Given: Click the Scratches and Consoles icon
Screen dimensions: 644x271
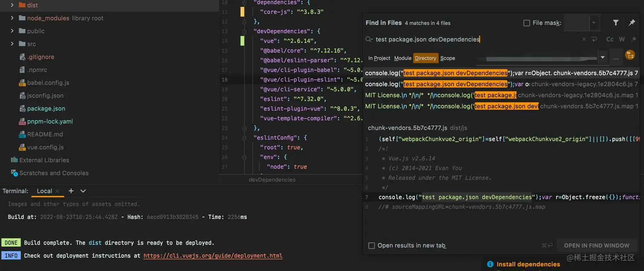Looking at the screenshot, I should tap(14, 173).
